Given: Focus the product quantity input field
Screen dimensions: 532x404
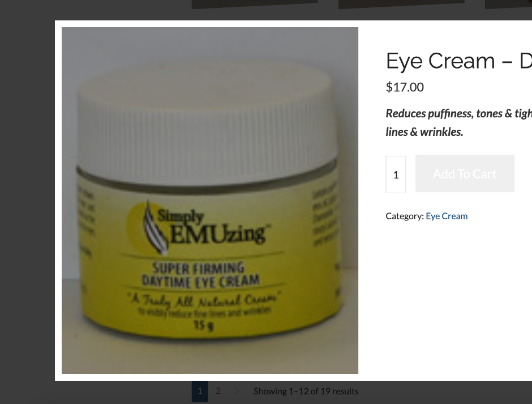Looking at the screenshot, I should (x=396, y=175).
